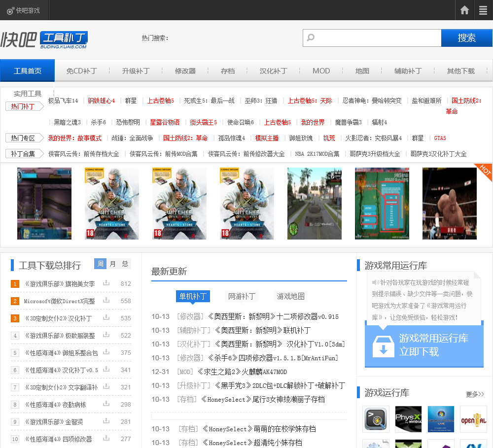Open 《奥西里斯：新黎明》十二项修改器 entry
493x448 pixels.
(x=273, y=316)
